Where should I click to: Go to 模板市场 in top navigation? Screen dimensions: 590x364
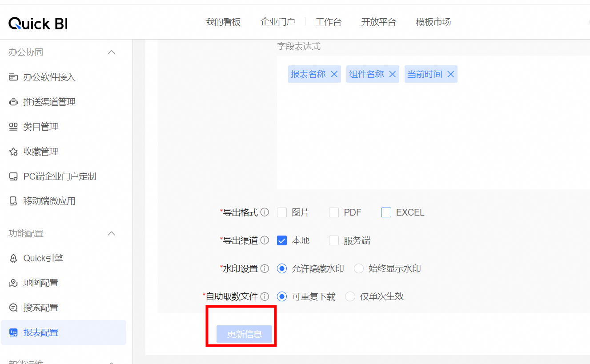click(433, 22)
